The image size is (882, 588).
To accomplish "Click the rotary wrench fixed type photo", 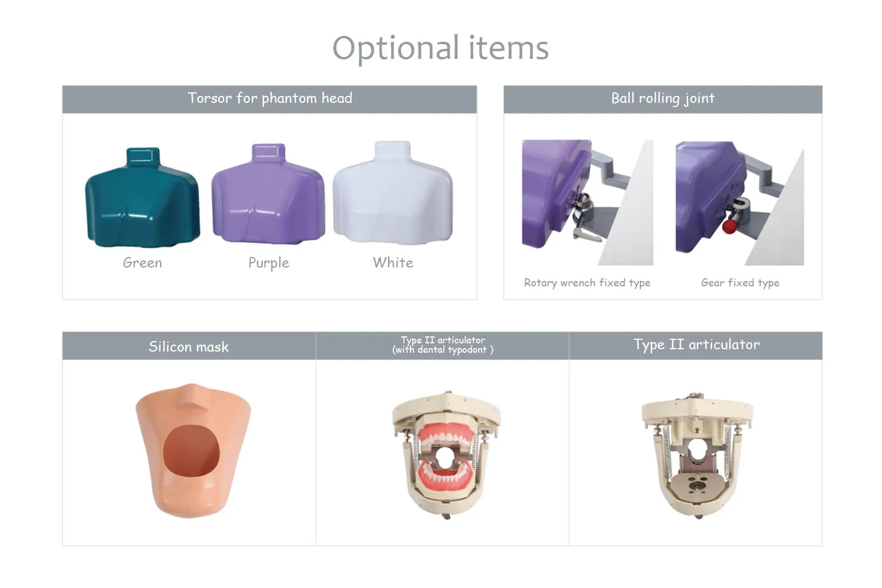I will pyautogui.click(x=587, y=202).
